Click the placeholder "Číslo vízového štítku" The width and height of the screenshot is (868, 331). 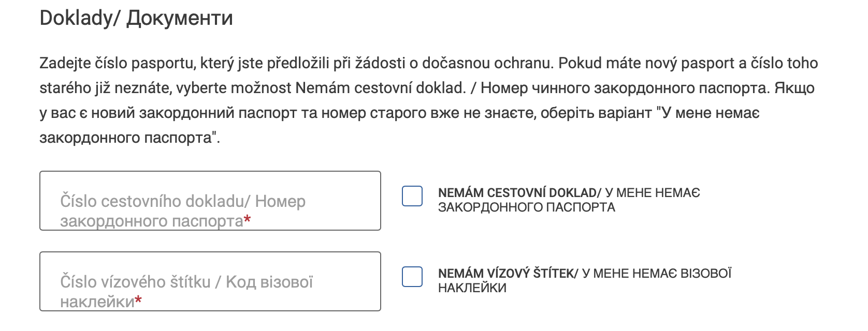pos(136,282)
